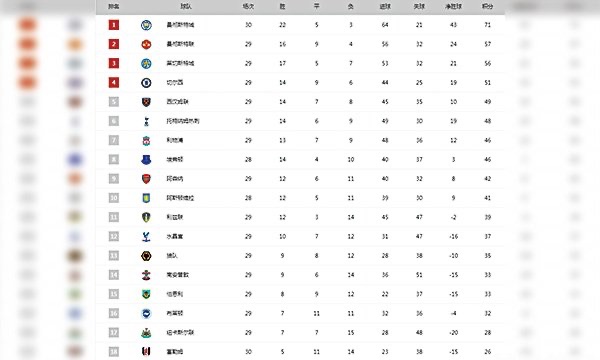This screenshot has width=600, height=360.
Task: Click the Liverpool crest in row 7
Action: (x=146, y=140)
